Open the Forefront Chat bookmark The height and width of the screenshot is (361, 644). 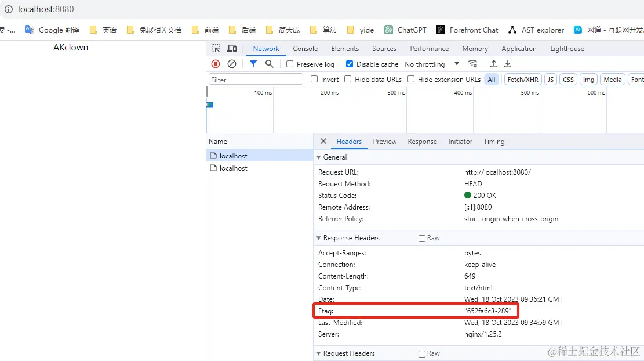tap(467, 30)
